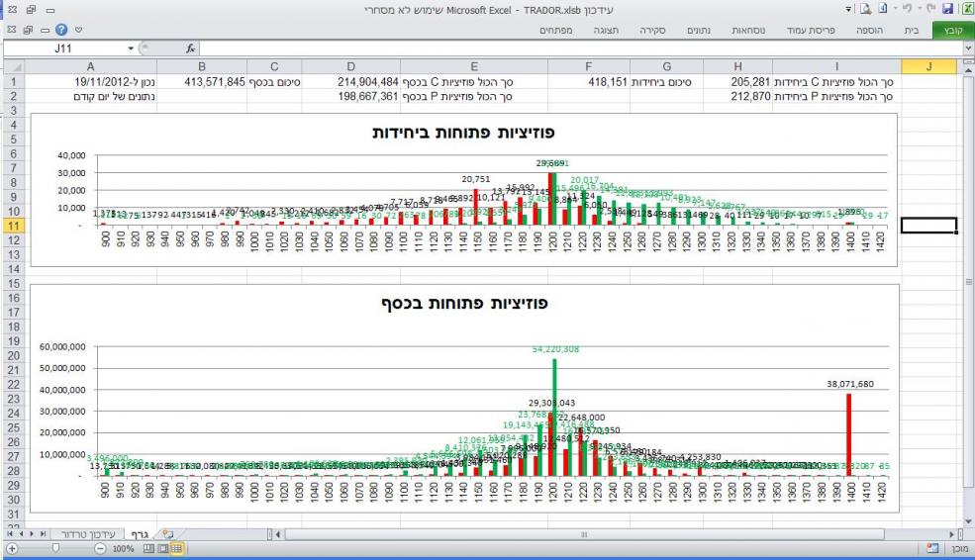Expand the formula bar

click(x=967, y=48)
